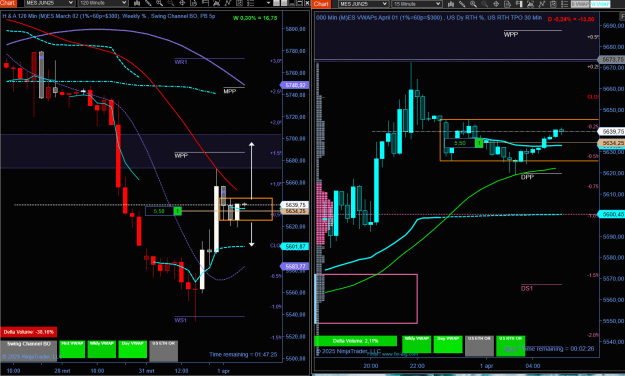625x376 pixels.
Task: Open Chart Trader icon in right chart toolbar
Action: point(519,4)
